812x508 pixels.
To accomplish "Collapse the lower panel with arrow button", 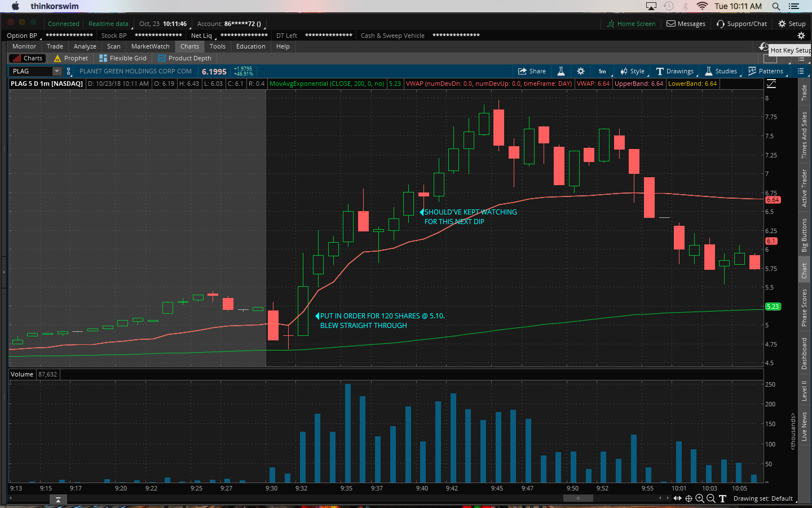I will [x=58, y=500].
